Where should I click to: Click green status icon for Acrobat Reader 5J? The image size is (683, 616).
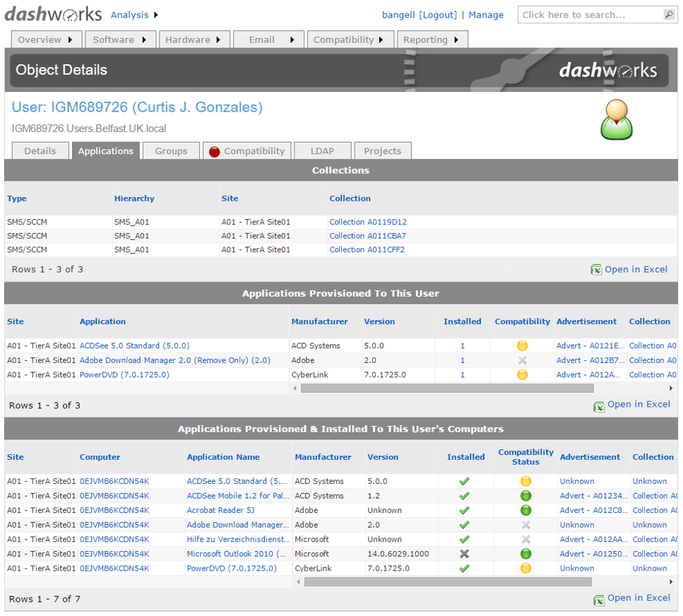525,510
